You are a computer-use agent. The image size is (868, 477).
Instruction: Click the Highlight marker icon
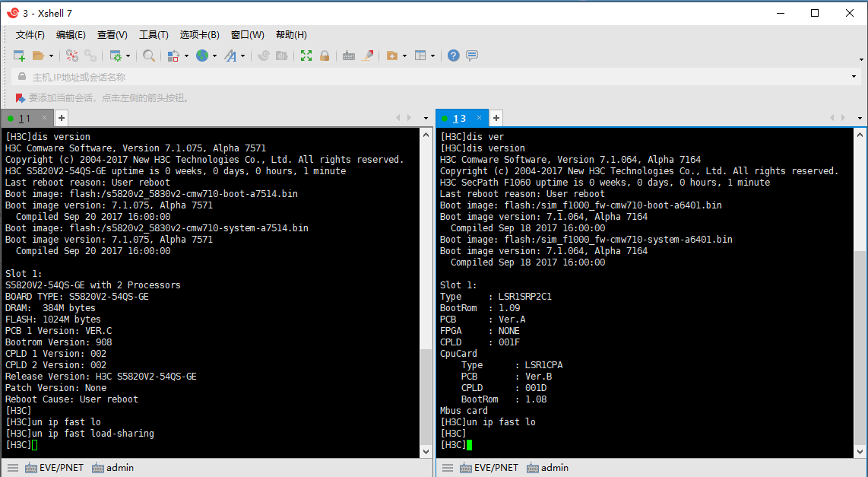pos(367,56)
